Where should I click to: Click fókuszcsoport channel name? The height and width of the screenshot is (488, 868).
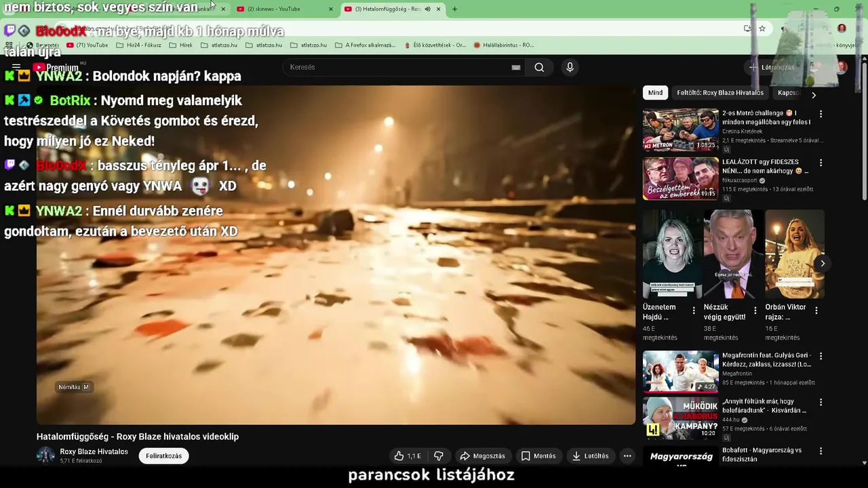click(741, 181)
